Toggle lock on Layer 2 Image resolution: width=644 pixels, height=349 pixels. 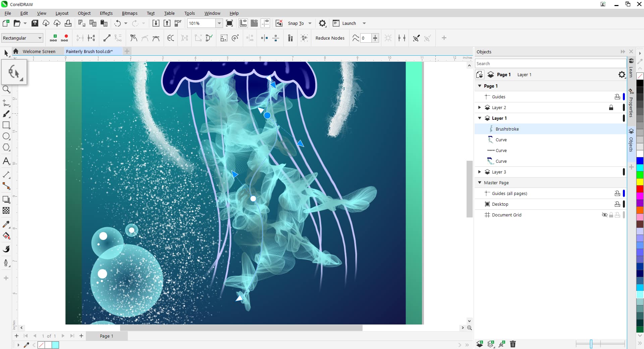(x=611, y=107)
